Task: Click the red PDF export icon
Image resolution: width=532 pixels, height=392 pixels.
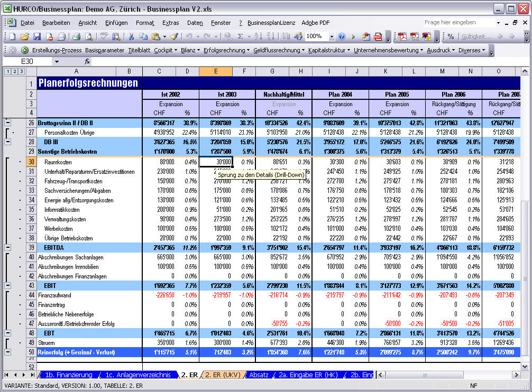Action: [x=378, y=36]
